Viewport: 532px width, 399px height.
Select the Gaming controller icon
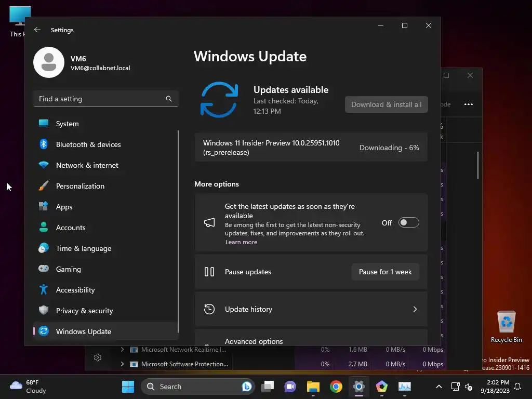(44, 269)
